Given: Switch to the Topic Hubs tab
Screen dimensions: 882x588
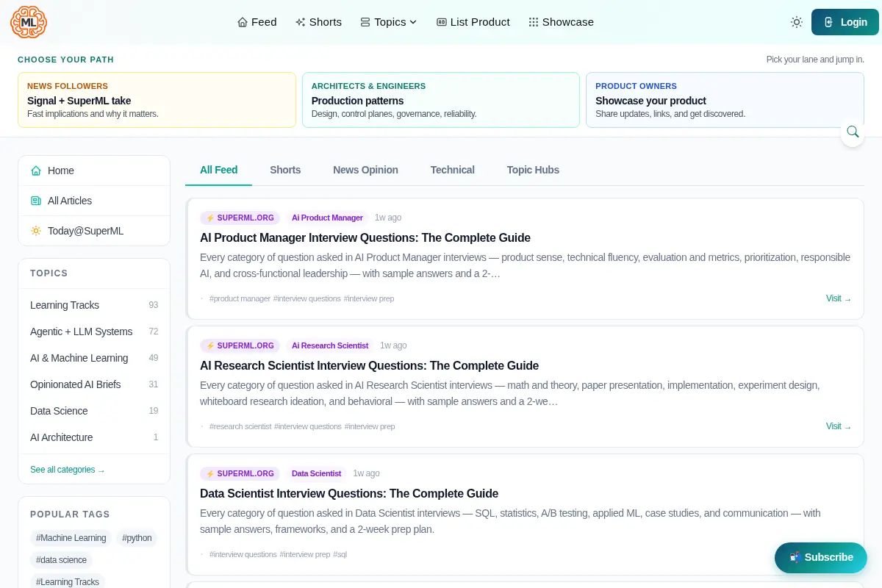Looking at the screenshot, I should (x=533, y=170).
